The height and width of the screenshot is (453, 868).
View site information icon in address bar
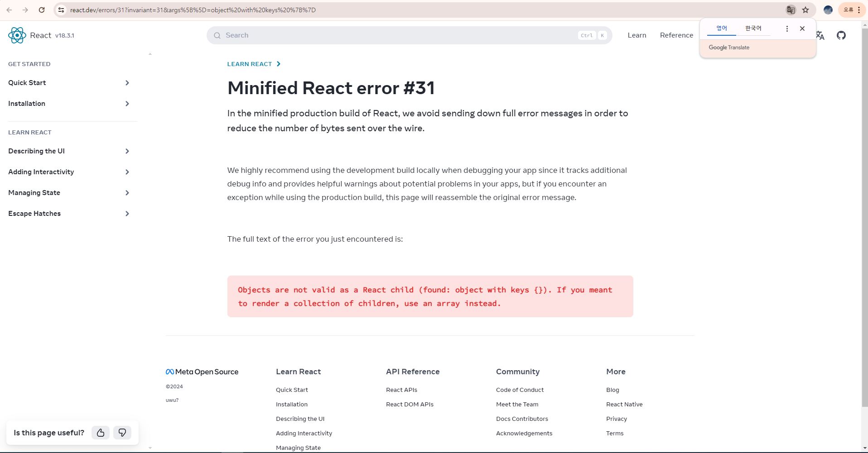point(61,10)
